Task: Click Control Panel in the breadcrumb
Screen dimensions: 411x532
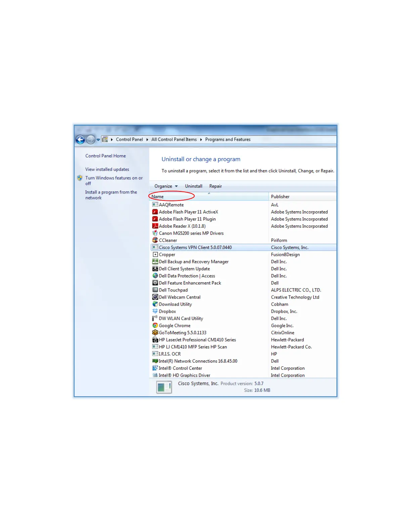Action: click(129, 139)
